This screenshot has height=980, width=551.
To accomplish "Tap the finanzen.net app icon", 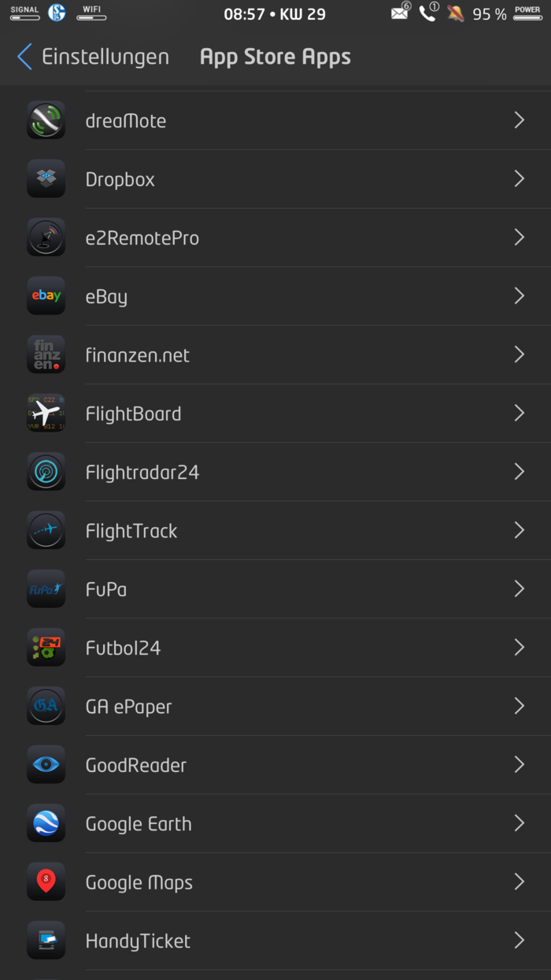I will [x=46, y=355].
